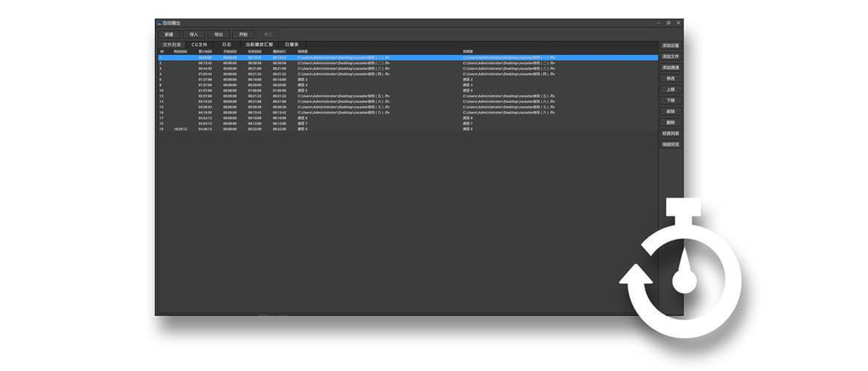Viewport: 868px width, 371px height.
Task: Select video source 通道 2
Action: coord(302,79)
